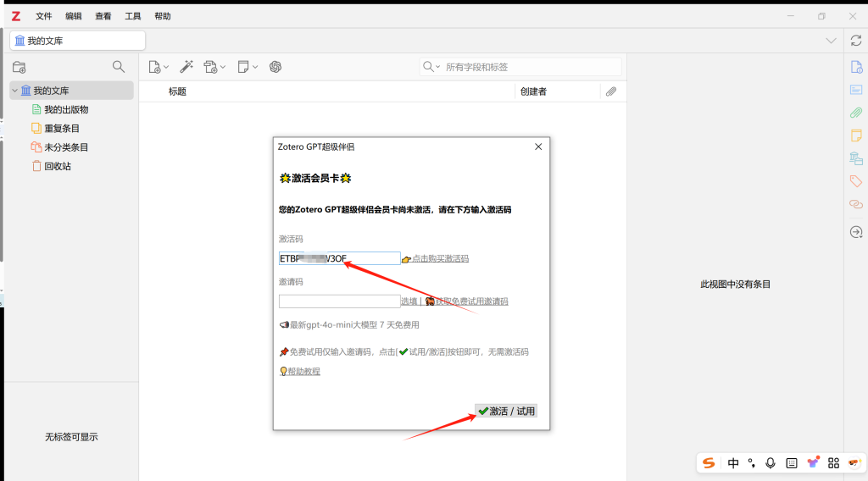The width and height of the screenshot is (868, 481).
Task: Click the Sogou input method logo icon
Action: (x=709, y=463)
